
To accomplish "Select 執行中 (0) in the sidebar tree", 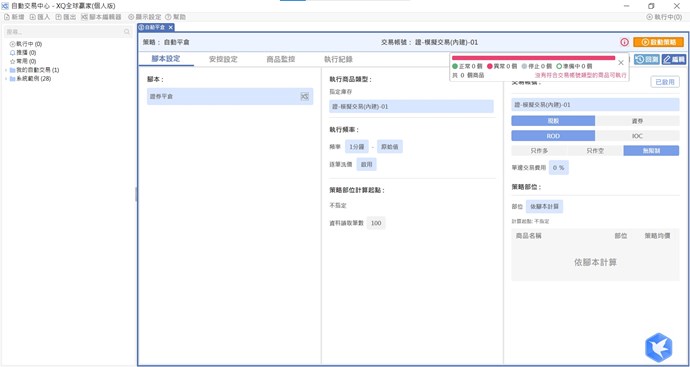I will click(x=26, y=44).
